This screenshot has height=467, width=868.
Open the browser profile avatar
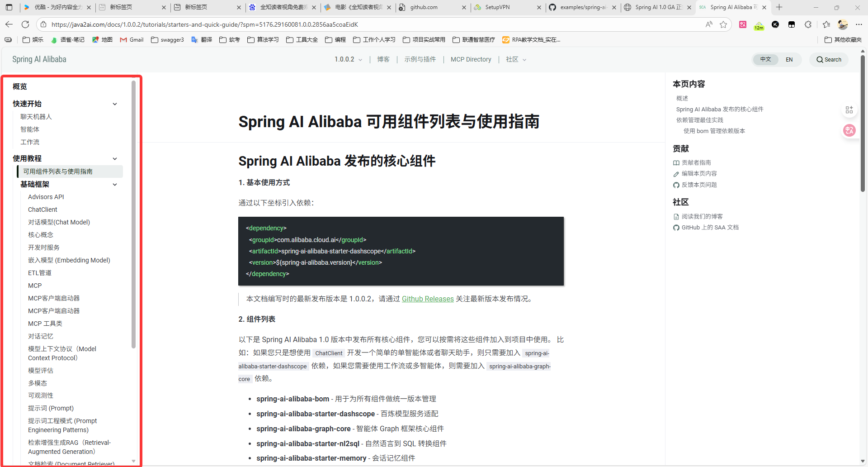pyautogui.click(x=843, y=24)
